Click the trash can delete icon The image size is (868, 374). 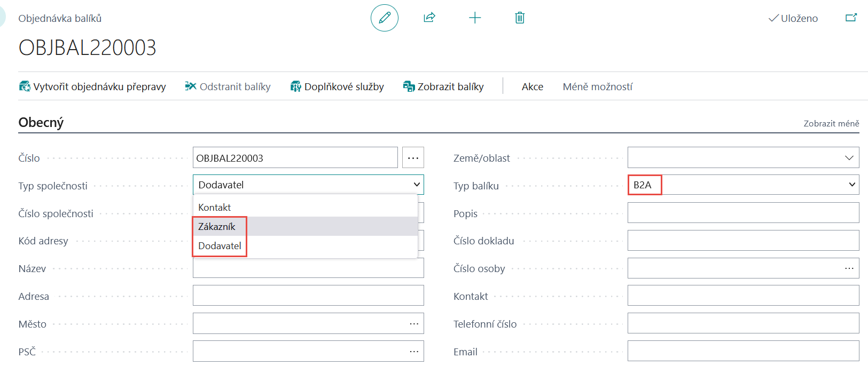[x=519, y=18]
